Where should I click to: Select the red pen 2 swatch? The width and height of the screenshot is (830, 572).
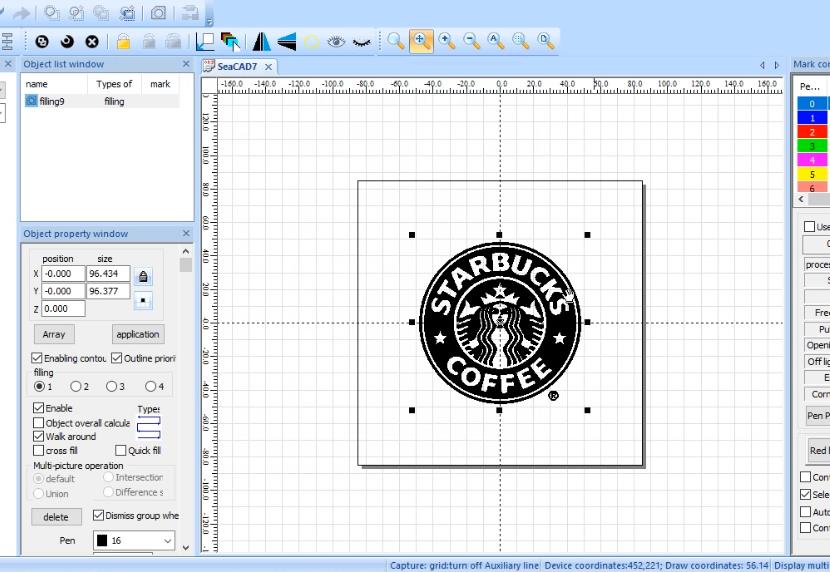(x=812, y=132)
